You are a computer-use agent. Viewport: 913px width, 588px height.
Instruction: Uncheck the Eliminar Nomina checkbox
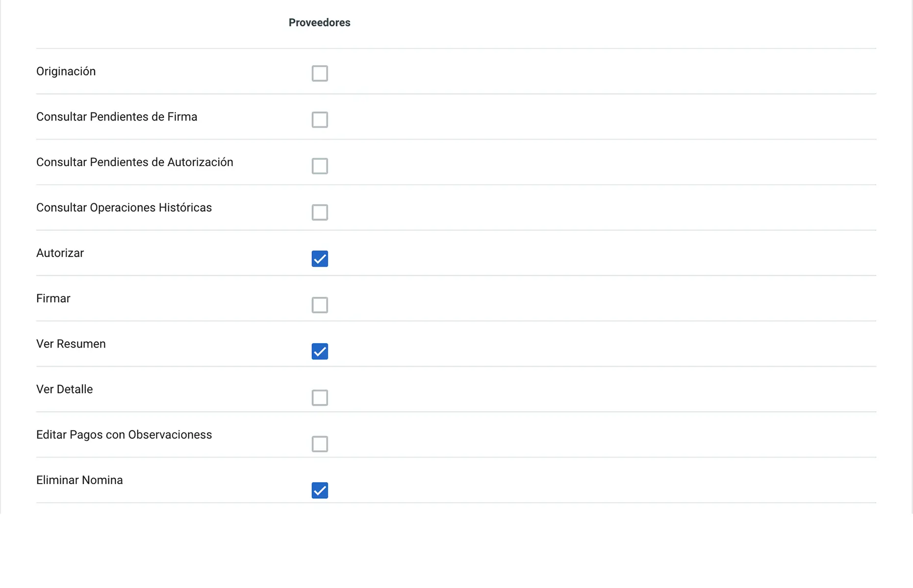click(x=320, y=490)
